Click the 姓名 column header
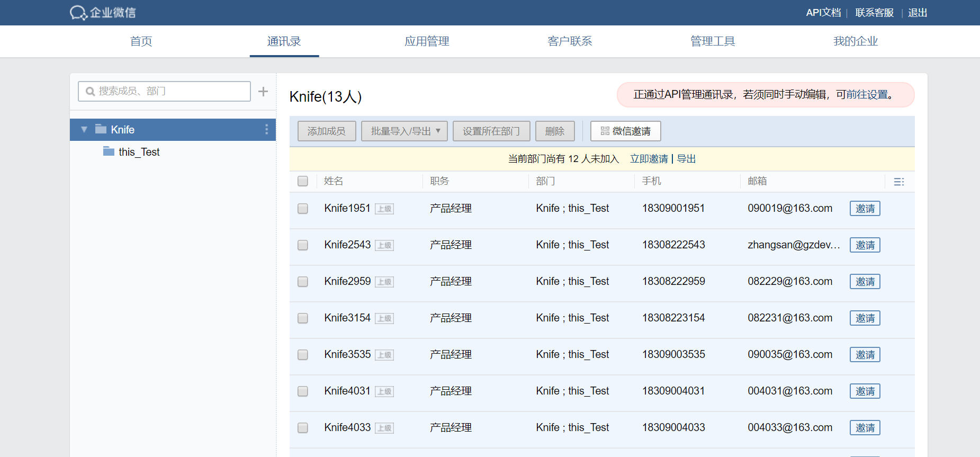Image resolution: width=980 pixels, height=457 pixels. click(334, 181)
